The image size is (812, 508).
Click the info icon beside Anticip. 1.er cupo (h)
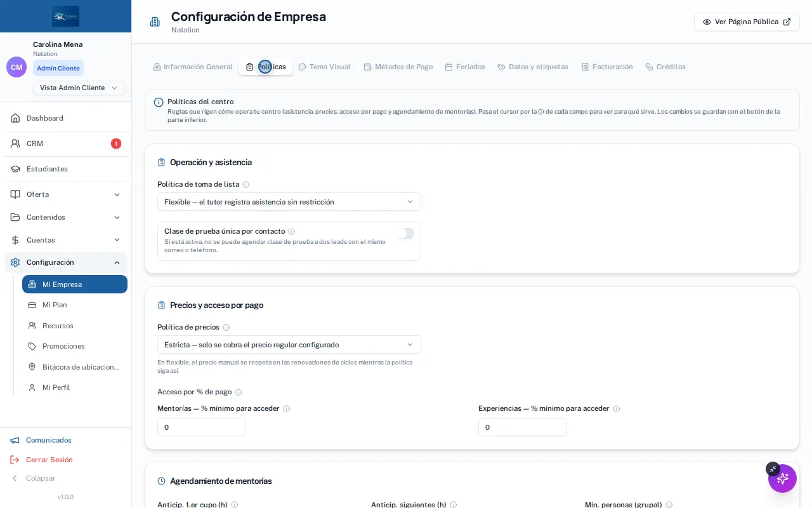point(235,505)
